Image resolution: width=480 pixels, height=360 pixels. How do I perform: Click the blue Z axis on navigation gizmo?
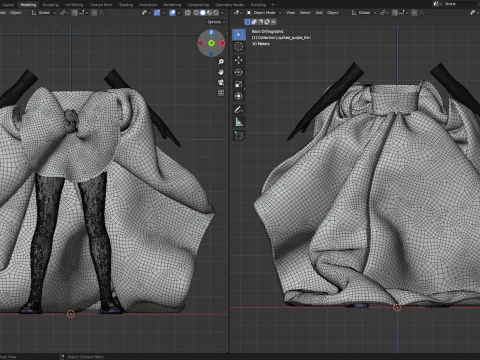[x=211, y=32]
